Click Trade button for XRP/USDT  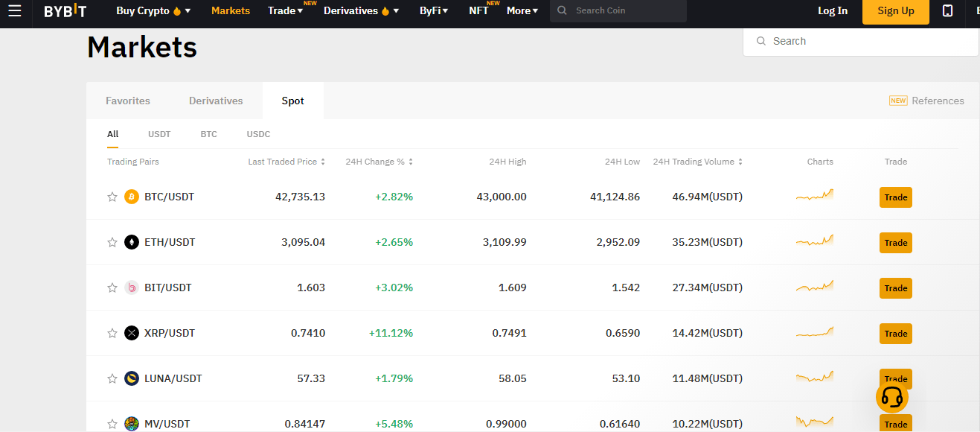click(x=896, y=334)
